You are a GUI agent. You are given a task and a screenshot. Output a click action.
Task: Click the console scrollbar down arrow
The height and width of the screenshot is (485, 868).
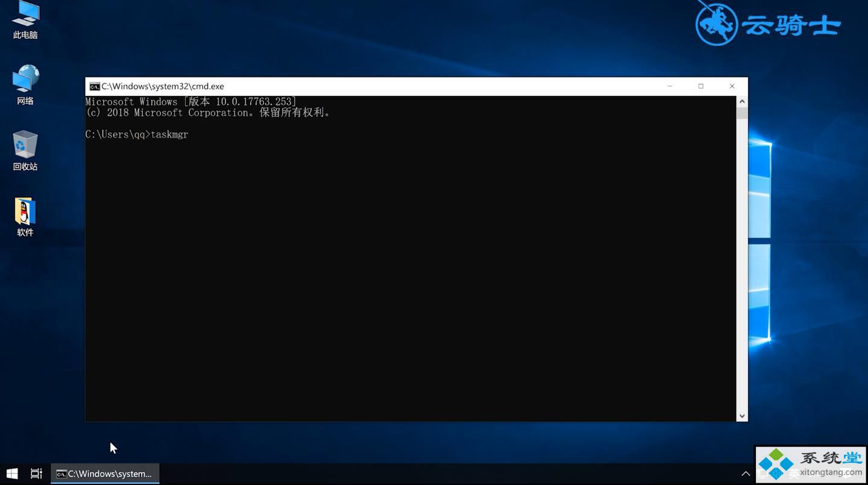742,416
